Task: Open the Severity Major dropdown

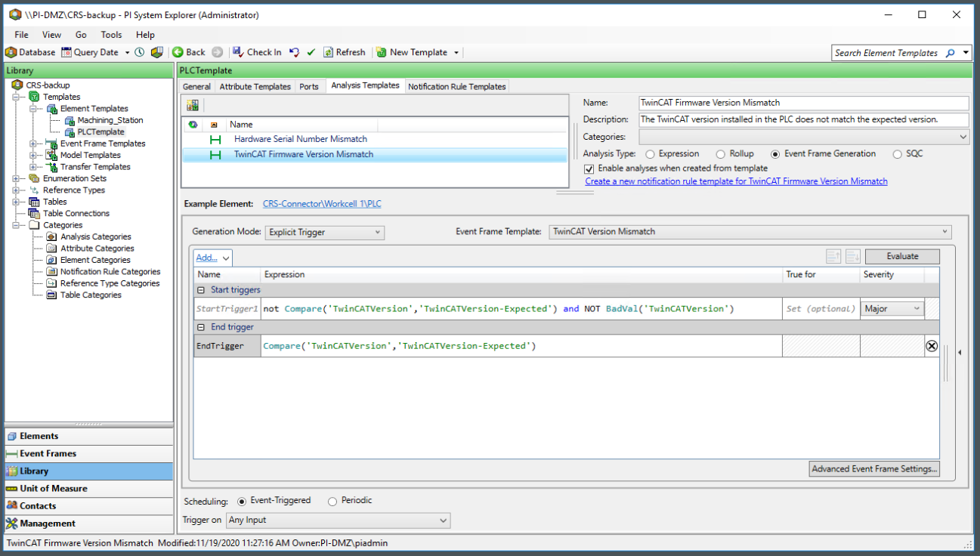Action: coord(892,308)
